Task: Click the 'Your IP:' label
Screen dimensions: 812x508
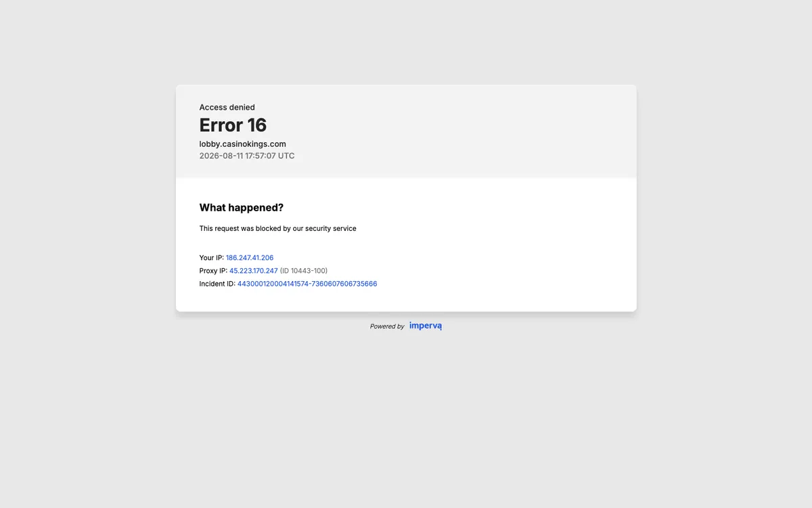Action: click(x=212, y=258)
